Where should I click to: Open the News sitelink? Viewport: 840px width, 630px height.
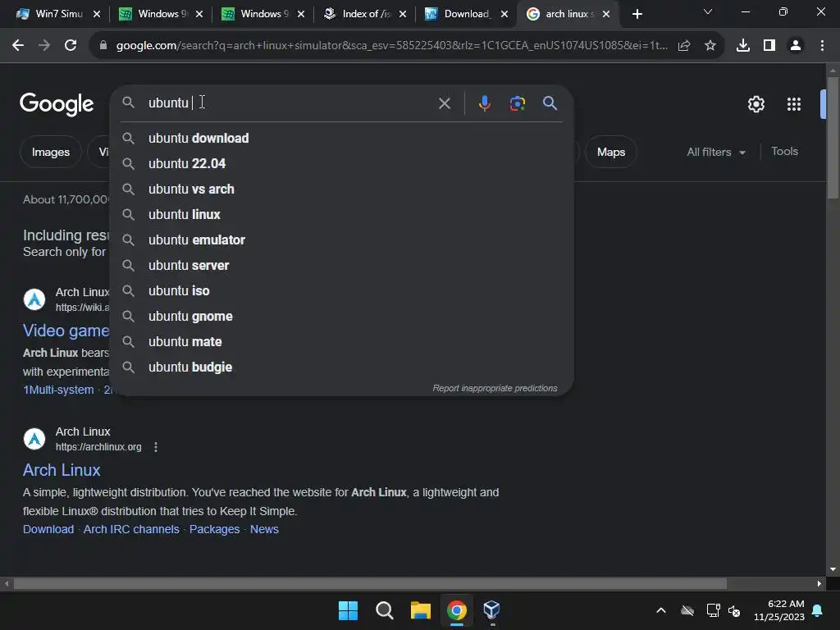coord(264,529)
